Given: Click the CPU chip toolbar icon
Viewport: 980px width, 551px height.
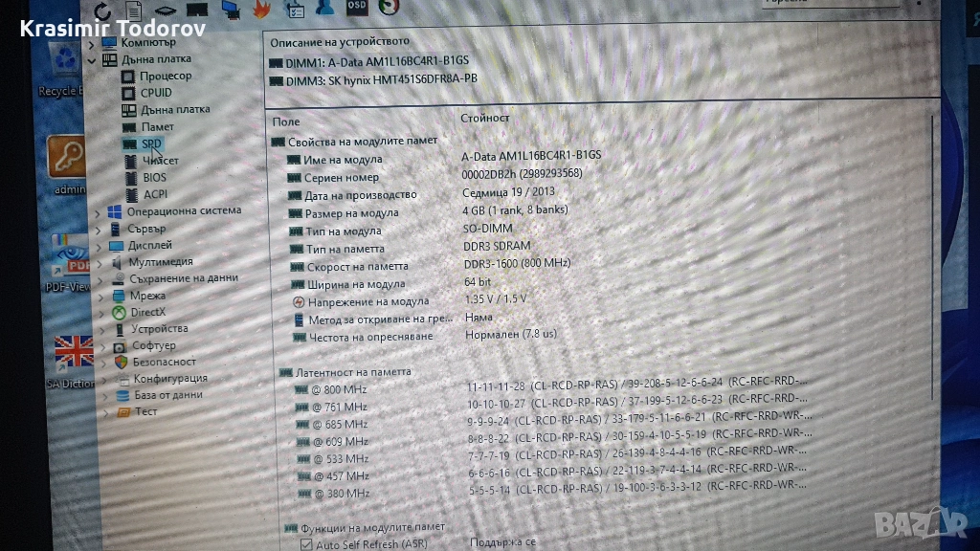Looking at the screenshot, I should pos(165,10).
